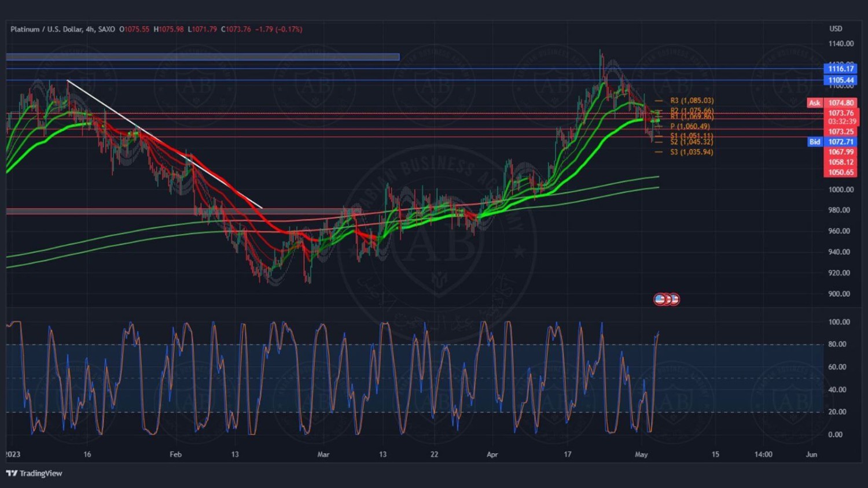Viewport: 868px width, 488px height.
Task: Select the blue rectangle zone near top
Action: click(x=203, y=57)
